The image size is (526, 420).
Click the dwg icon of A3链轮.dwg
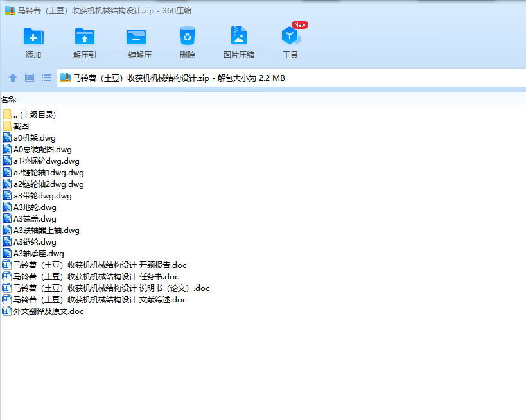7,242
